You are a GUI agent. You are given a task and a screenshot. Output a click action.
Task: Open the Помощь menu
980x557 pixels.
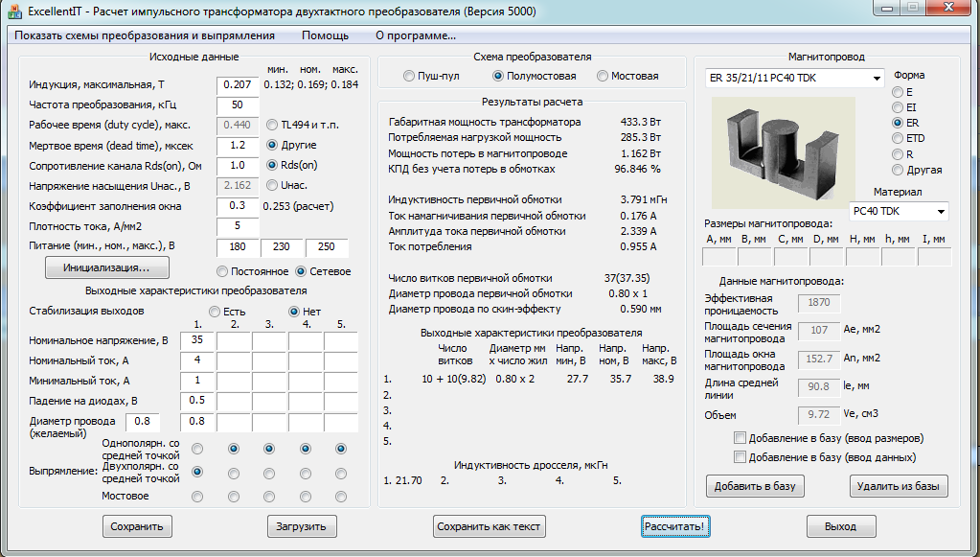pyautogui.click(x=325, y=35)
